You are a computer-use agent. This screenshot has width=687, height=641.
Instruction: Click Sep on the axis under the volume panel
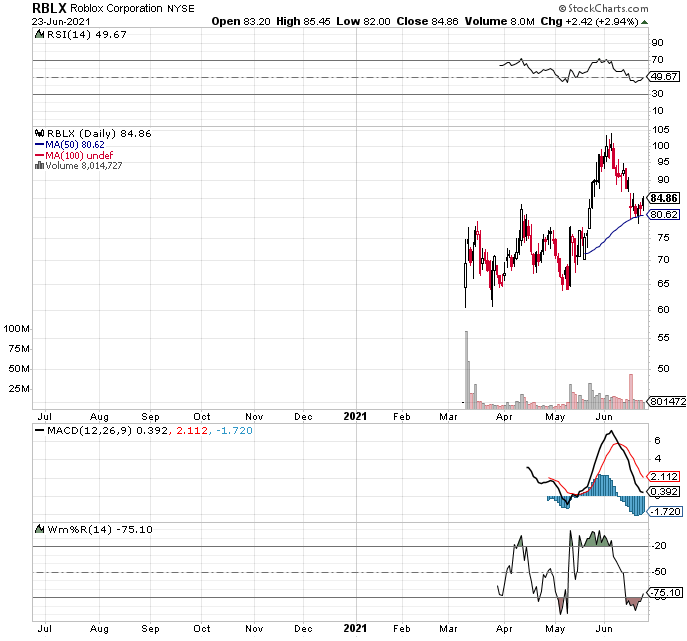[150, 417]
